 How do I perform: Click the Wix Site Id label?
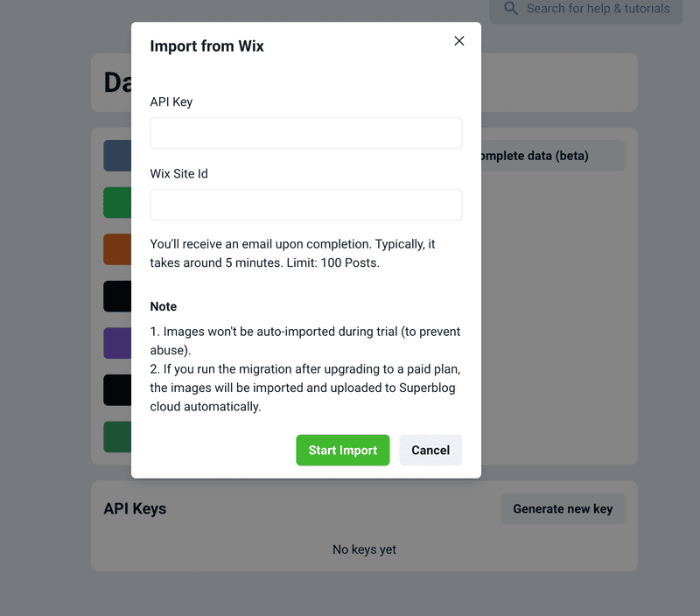click(179, 173)
